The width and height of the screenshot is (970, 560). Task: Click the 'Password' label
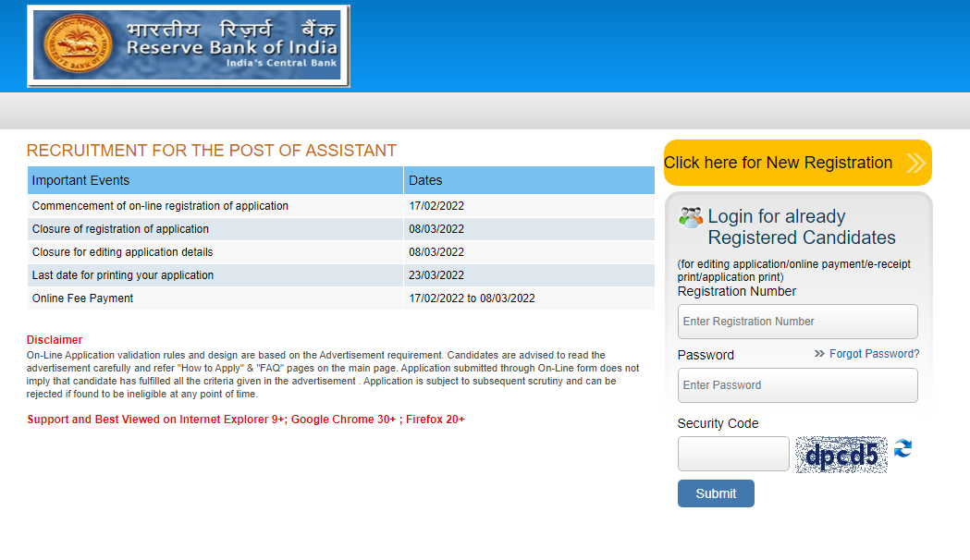coord(706,355)
